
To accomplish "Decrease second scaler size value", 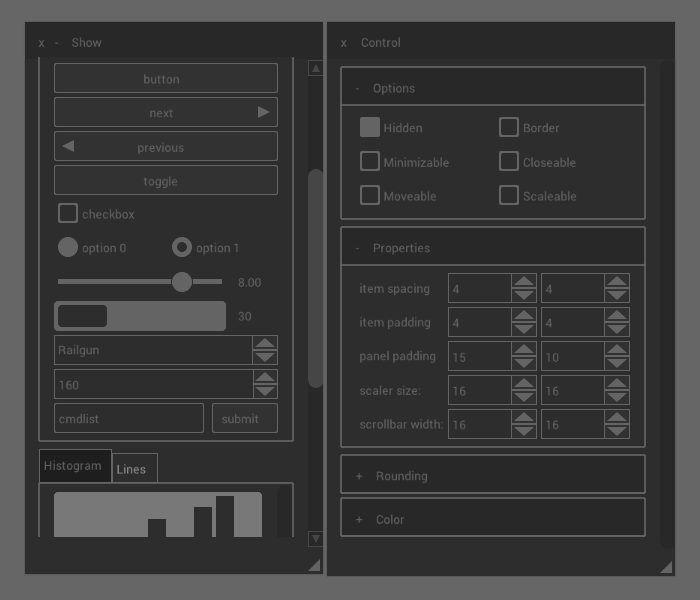I will click(x=617, y=397).
